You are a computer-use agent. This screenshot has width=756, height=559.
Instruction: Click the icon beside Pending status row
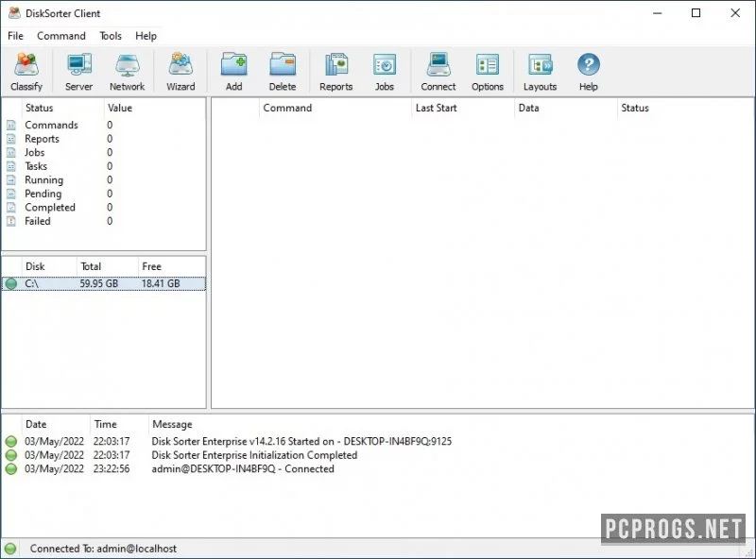11,194
